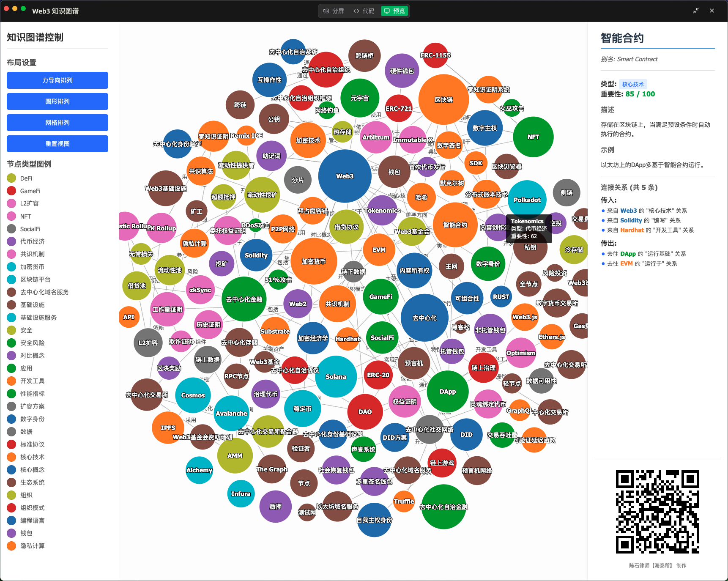Select the 稳定币 graph node

click(303, 409)
